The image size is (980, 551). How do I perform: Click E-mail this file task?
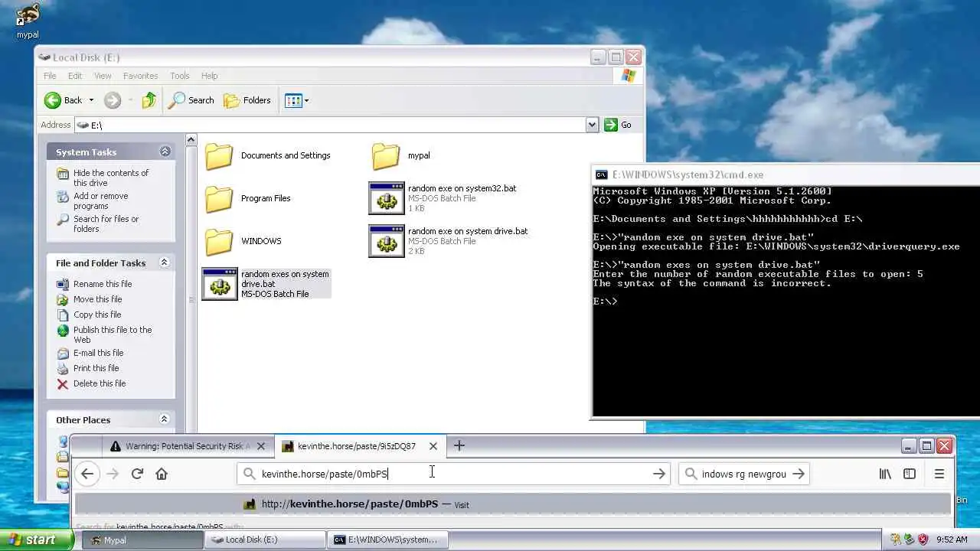(x=98, y=353)
